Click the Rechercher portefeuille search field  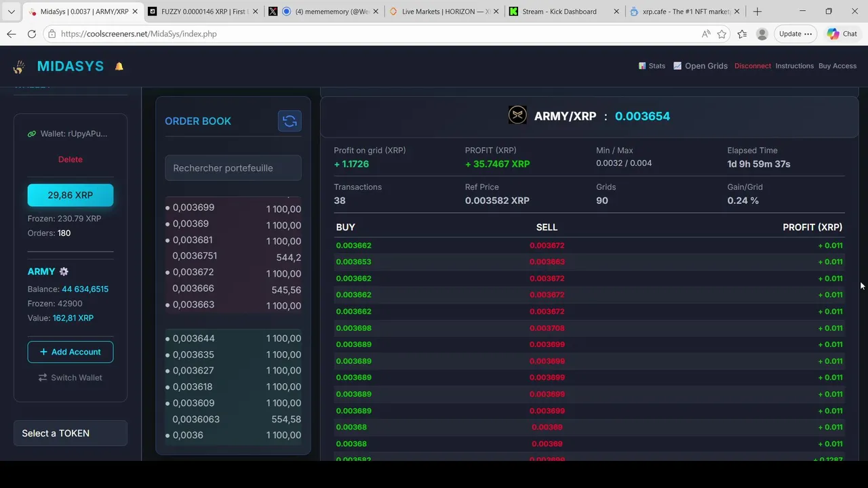[233, 168]
